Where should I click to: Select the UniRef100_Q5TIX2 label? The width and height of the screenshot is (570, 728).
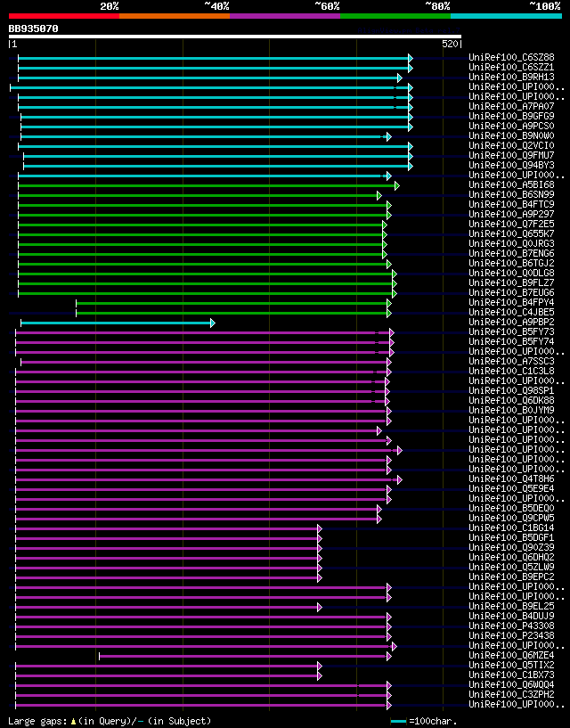click(x=511, y=665)
